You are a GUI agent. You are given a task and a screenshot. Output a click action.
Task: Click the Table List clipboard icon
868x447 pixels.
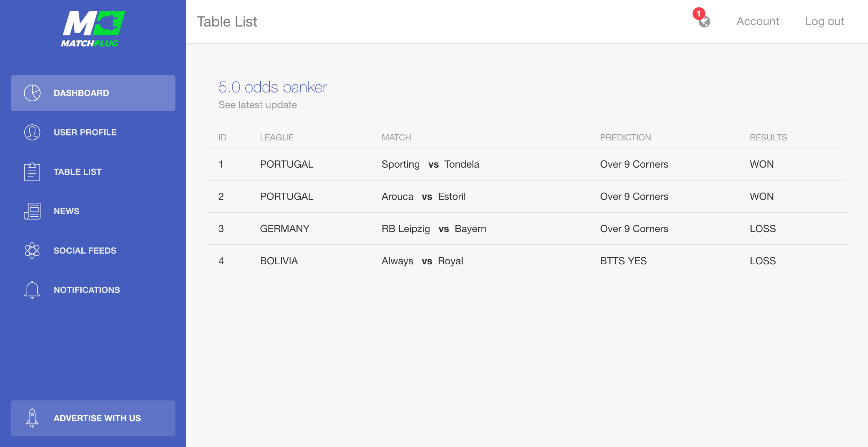point(32,172)
